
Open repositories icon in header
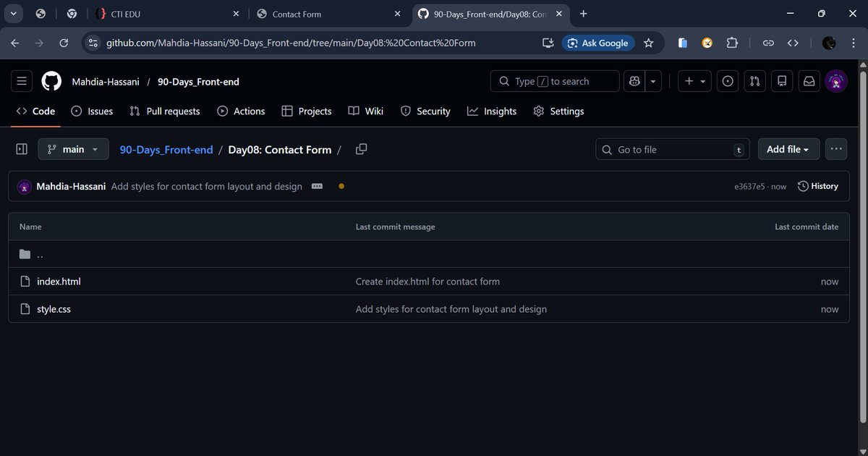coord(781,81)
